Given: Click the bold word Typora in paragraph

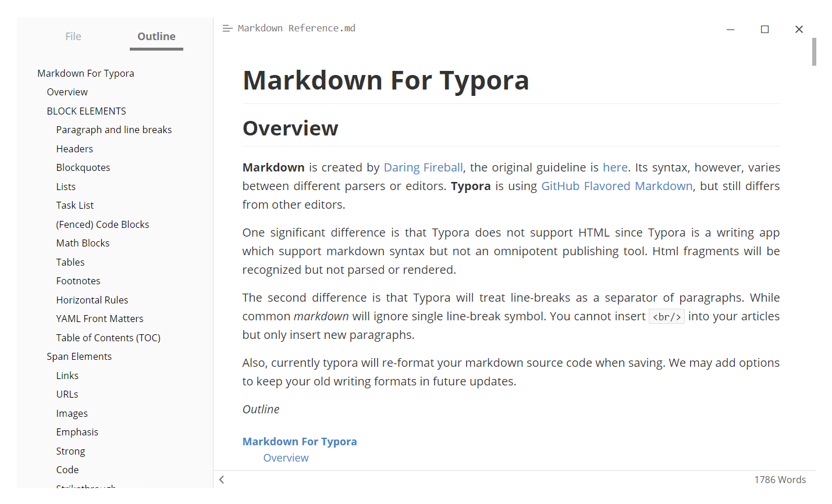Looking at the screenshot, I should [x=471, y=186].
